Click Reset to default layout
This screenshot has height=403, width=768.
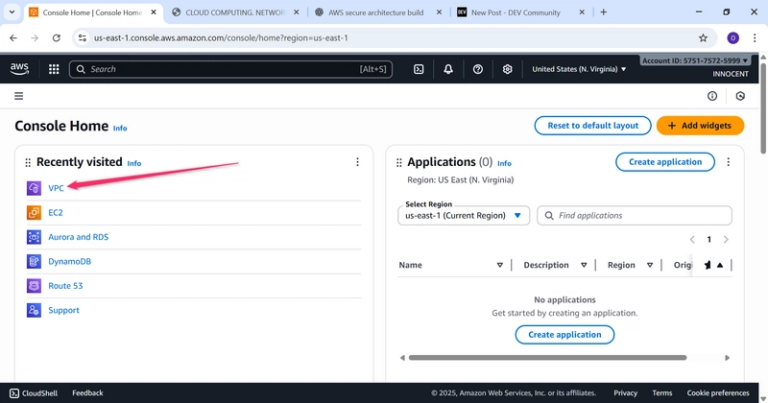pyautogui.click(x=593, y=125)
